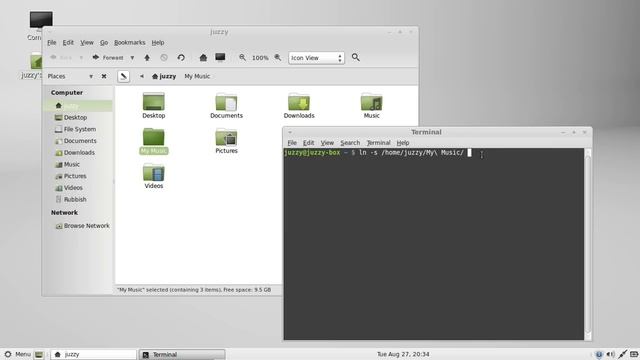Open the Terminal View menu

tap(327, 143)
